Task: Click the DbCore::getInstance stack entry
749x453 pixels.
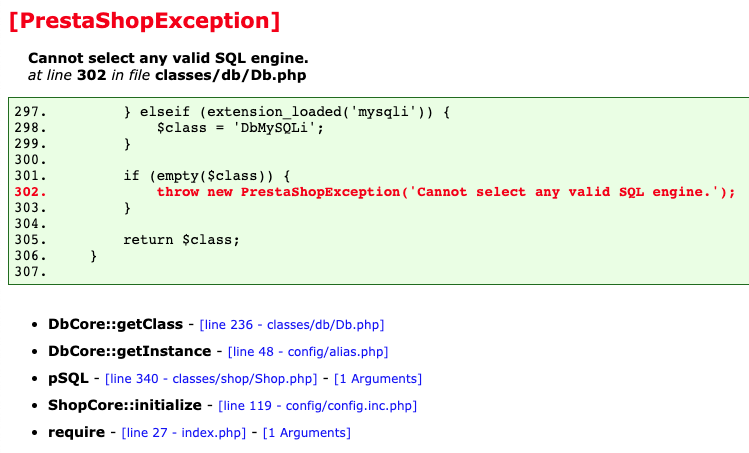Action: coord(129,352)
